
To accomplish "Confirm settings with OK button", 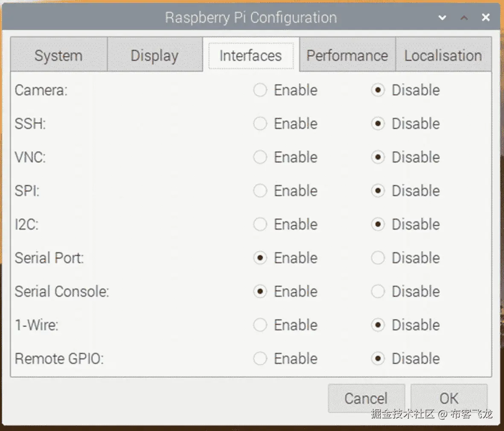I will point(449,398).
